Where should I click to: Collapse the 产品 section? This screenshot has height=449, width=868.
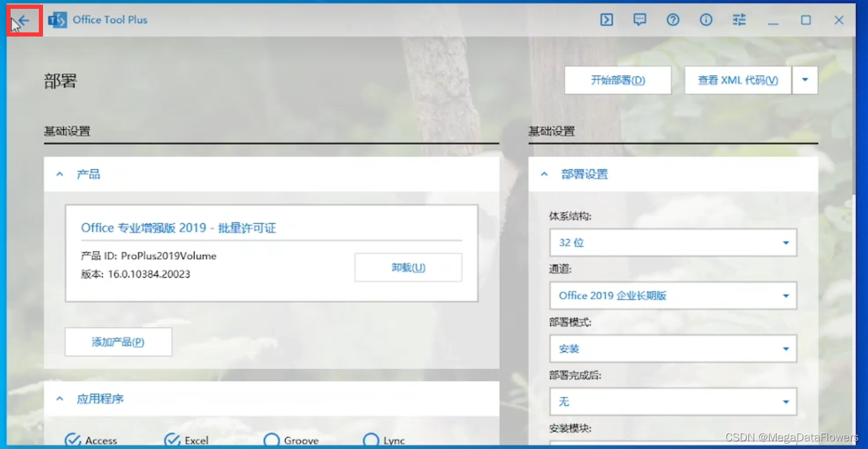60,174
